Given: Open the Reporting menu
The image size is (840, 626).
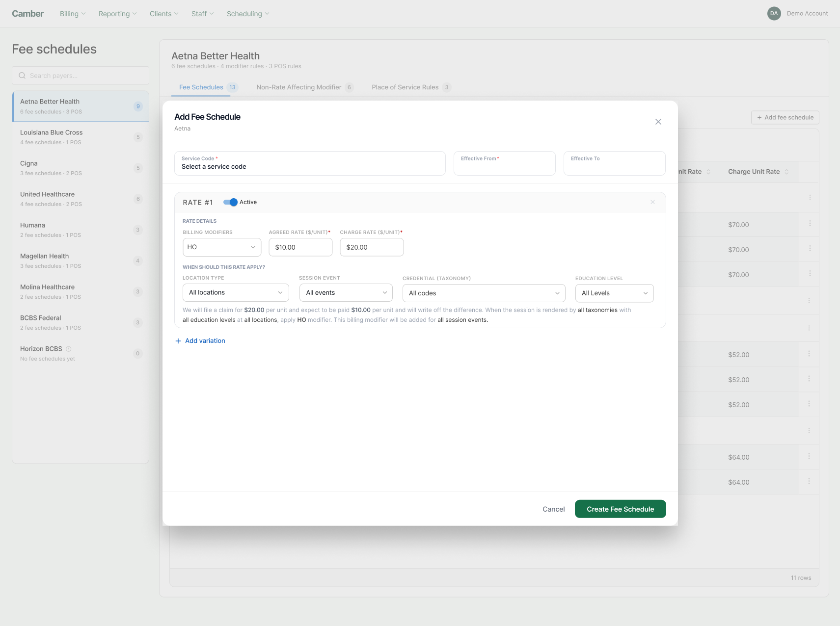Looking at the screenshot, I should click(x=118, y=14).
